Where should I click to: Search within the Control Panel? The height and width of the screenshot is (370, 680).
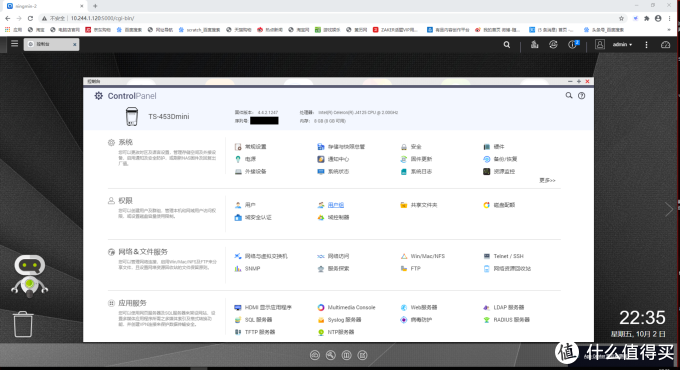click(x=569, y=95)
